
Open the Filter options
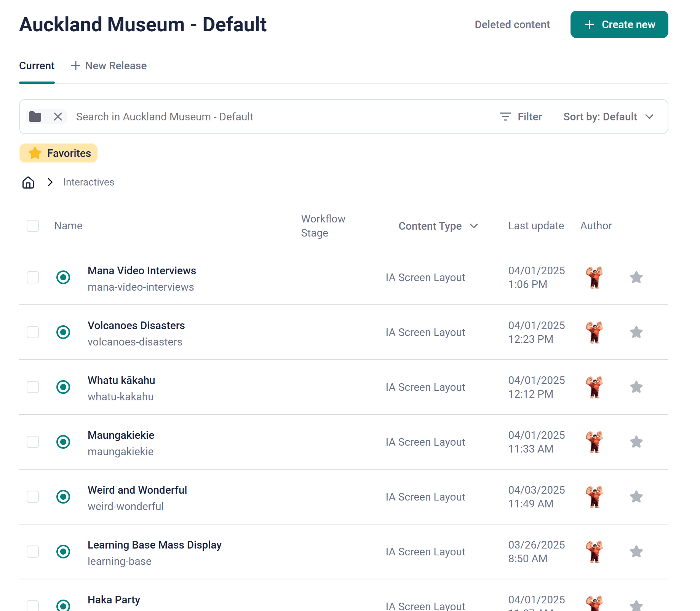(521, 117)
